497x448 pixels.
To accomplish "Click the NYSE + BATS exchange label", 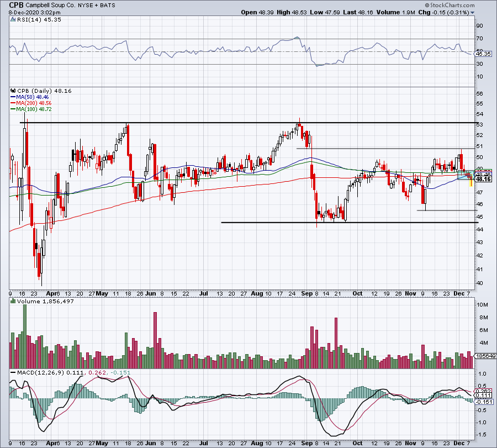I will coord(97,6).
